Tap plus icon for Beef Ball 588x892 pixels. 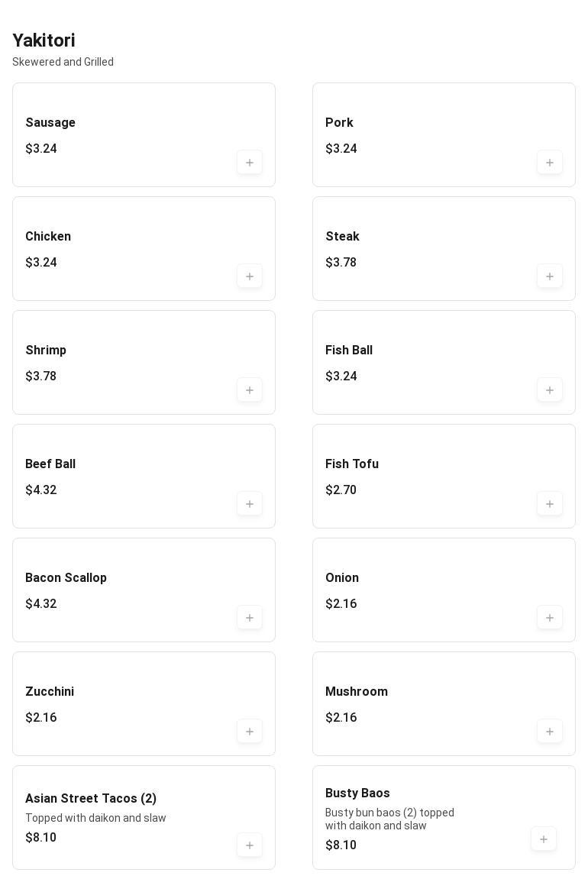250,504
